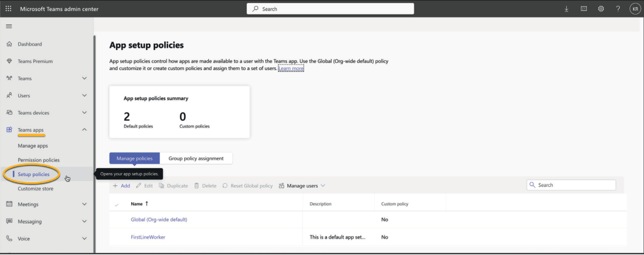Image resolution: width=644 pixels, height=255 pixels.
Task: Click 'No' in the Global policy row
Action: pyautogui.click(x=385, y=220)
